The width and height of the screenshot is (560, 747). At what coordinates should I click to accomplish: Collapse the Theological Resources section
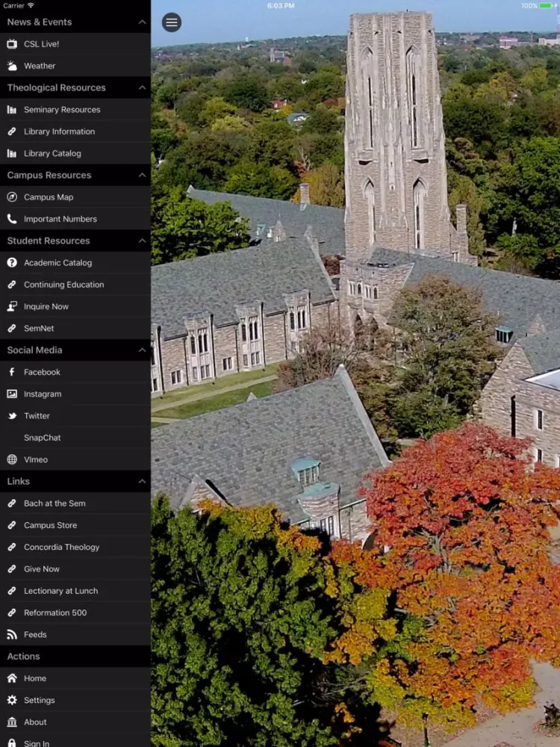tap(142, 87)
